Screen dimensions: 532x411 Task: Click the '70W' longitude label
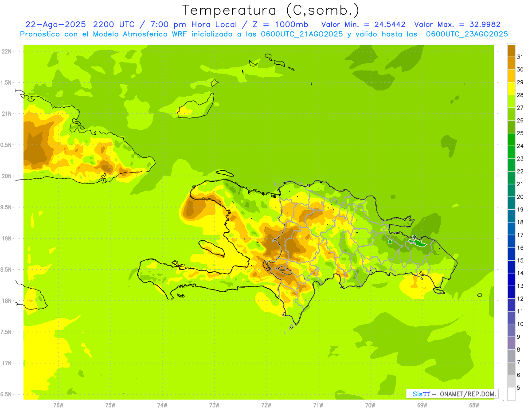pos(370,405)
